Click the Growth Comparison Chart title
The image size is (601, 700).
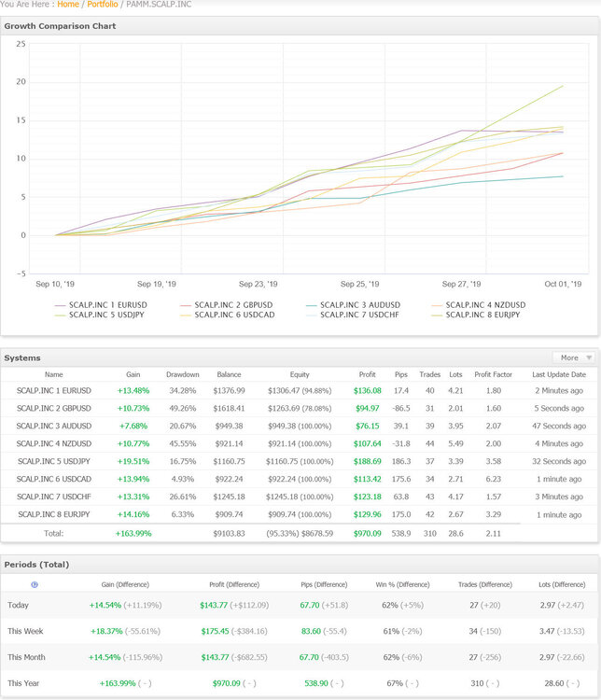coord(60,26)
